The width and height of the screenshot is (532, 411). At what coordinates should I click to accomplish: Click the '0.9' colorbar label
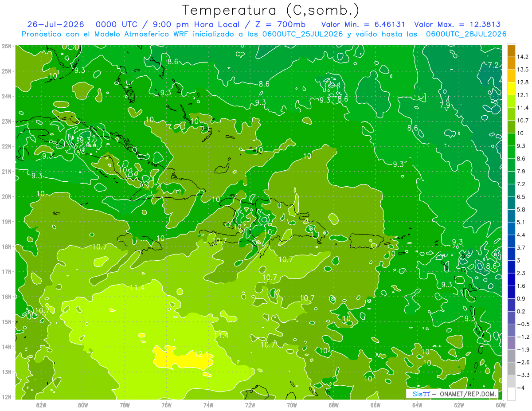(521, 298)
